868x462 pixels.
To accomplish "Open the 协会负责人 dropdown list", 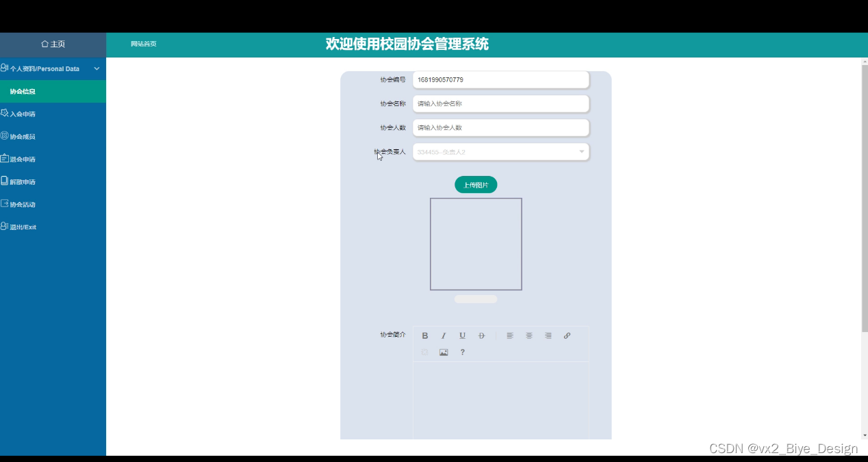I will pyautogui.click(x=500, y=152).
